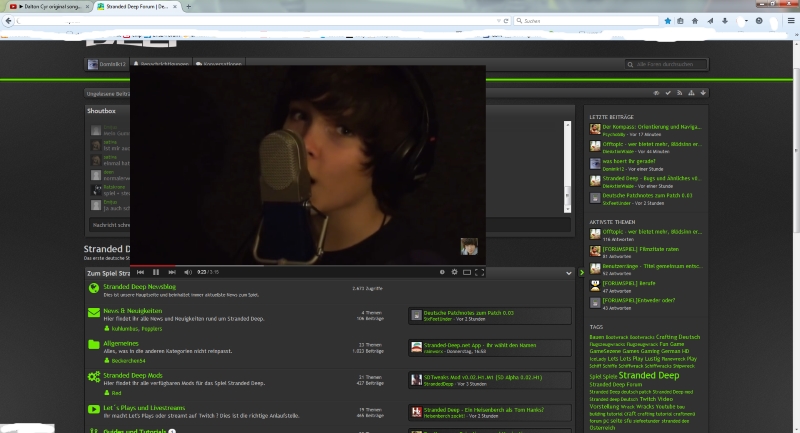
Task: Toggle theater mode in video player
Action: 467,272
